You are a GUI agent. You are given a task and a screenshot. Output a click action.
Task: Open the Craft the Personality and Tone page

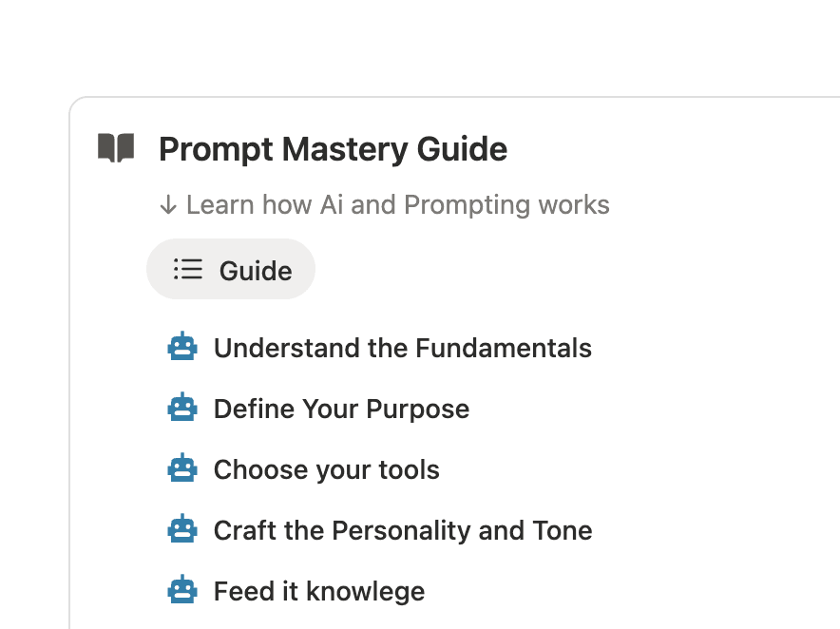pyautogui.click(x=402, y=530)
